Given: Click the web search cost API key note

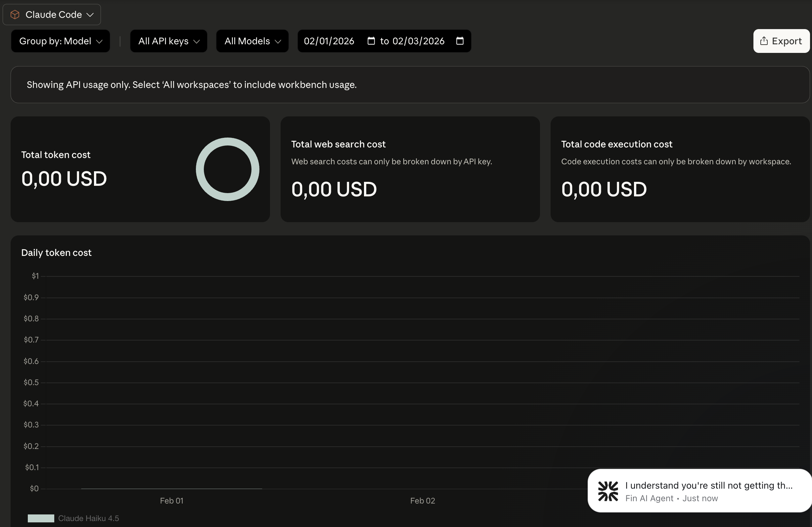Looking at the screenshot, I should (392, 162).
